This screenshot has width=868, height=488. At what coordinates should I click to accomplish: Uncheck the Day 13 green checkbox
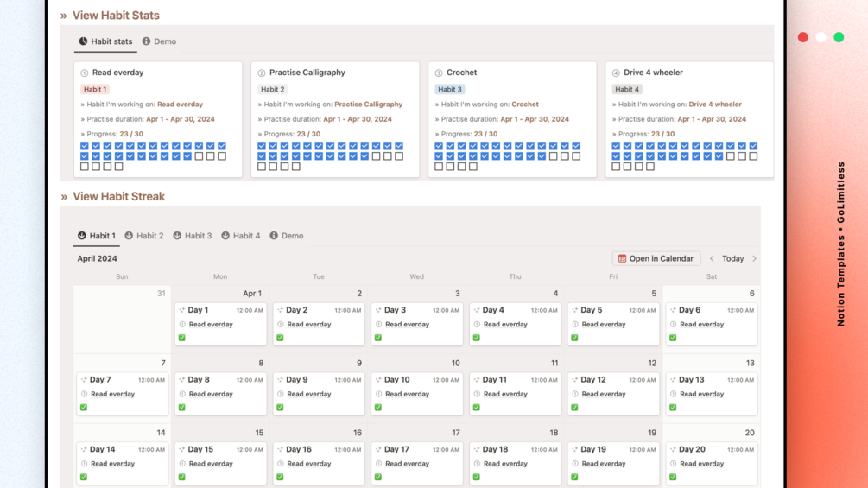[673, 407]
